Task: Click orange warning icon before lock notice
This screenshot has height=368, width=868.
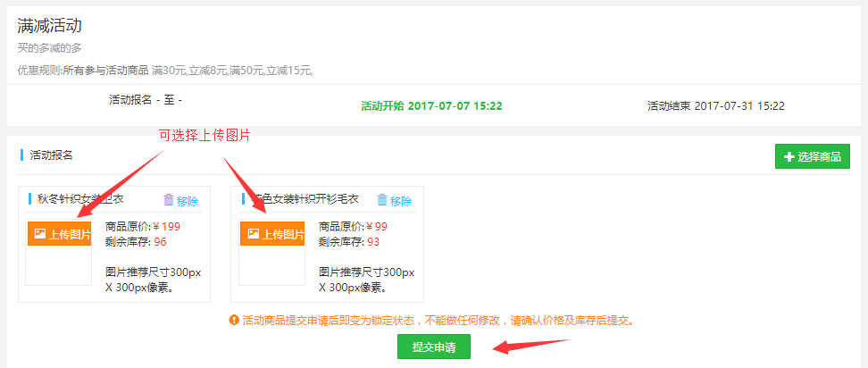Action: point(234,320)
